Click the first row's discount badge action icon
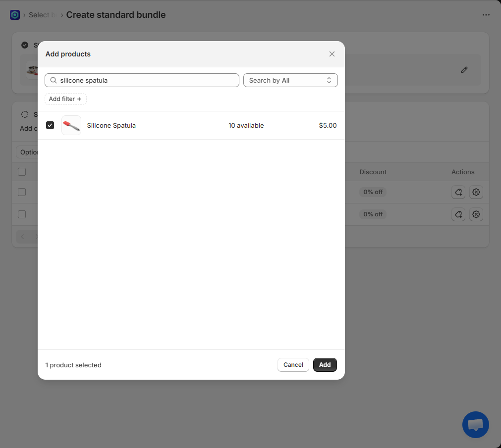Image resolution: width=501 pixels, height=448 pixels. pos(476,192)
